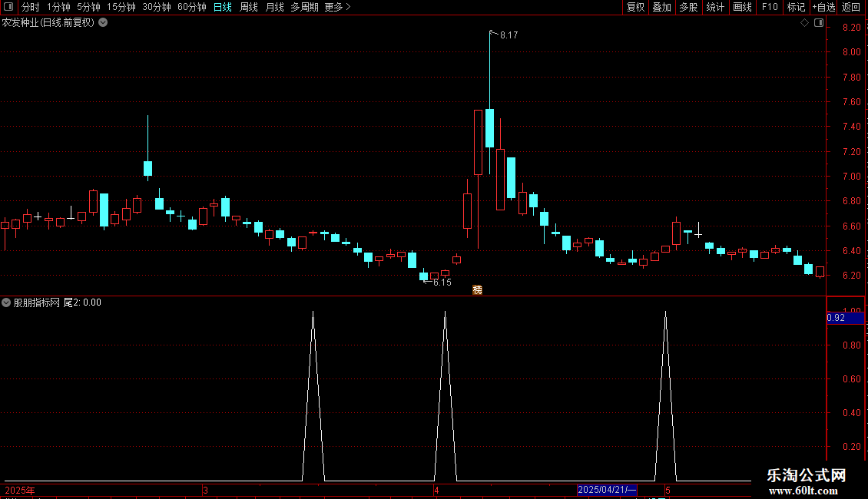The height and width of the screenshot is (499, 868).
Task: Open F10 company information
Action: point(770,7)
